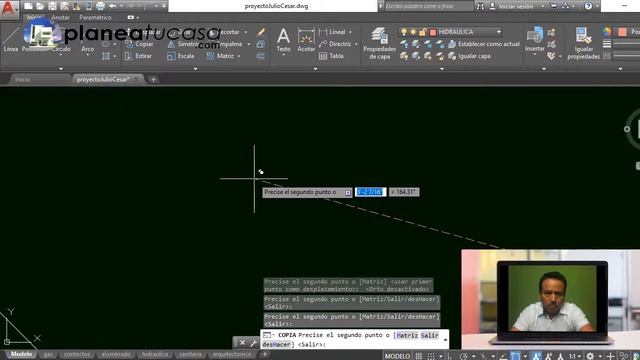Switch to the arquitectonico layout tab

point(231,354)
